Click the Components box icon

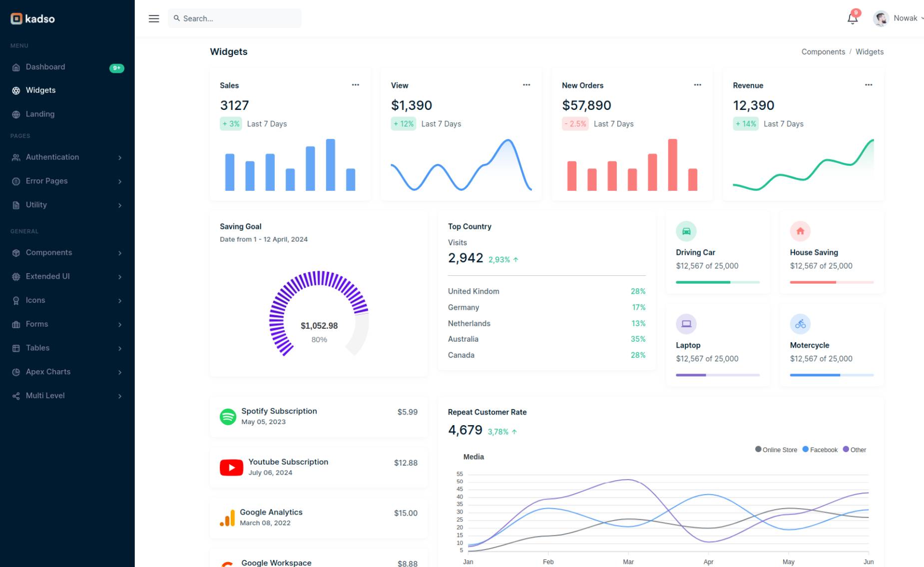tap(16, 253)
